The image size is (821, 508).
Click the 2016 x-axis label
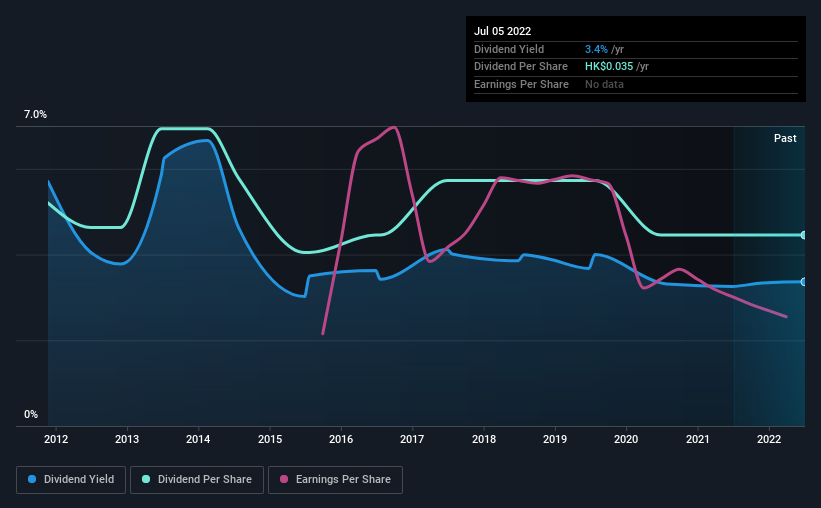click(341, 439)
